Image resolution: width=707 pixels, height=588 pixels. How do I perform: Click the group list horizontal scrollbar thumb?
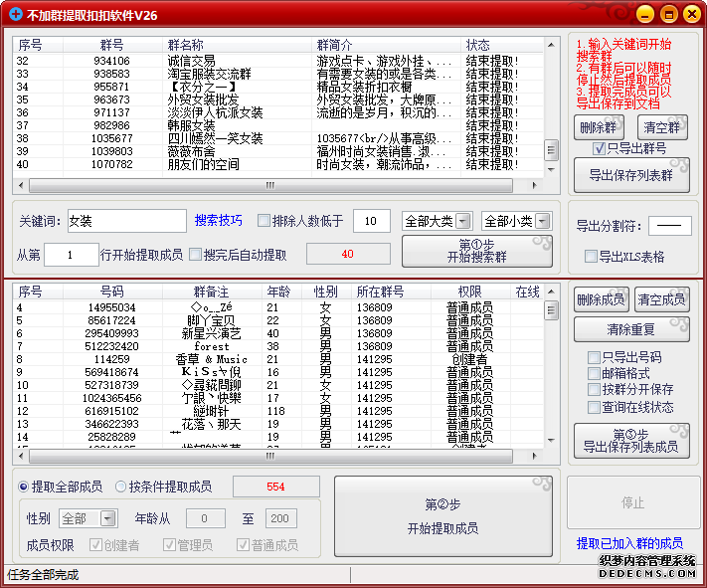[270, 185]
